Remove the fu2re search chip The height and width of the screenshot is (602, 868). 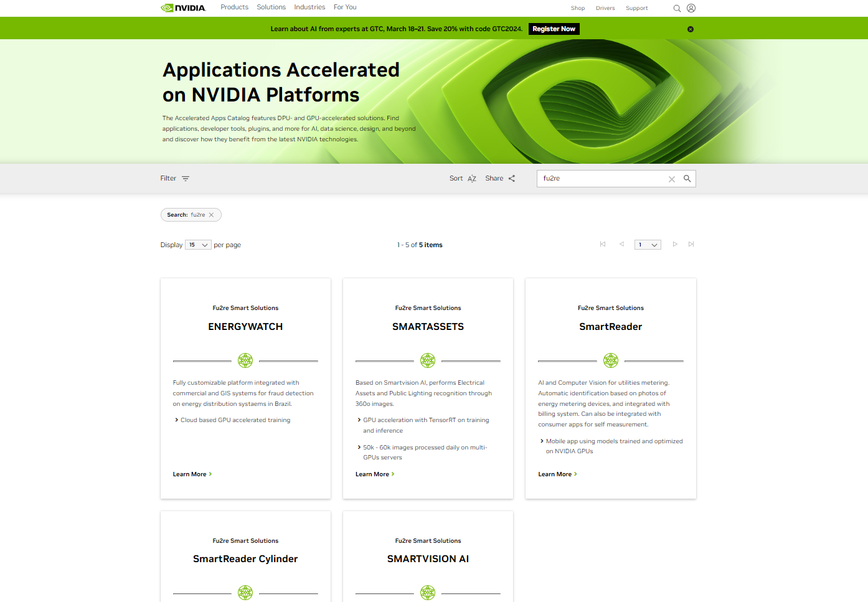pos(211,215)
